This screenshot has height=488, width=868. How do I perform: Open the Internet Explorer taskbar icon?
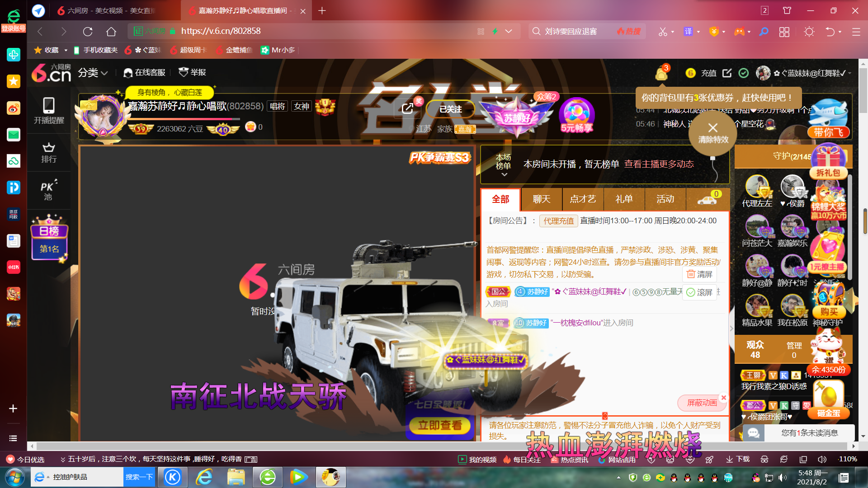coord(204,477)
